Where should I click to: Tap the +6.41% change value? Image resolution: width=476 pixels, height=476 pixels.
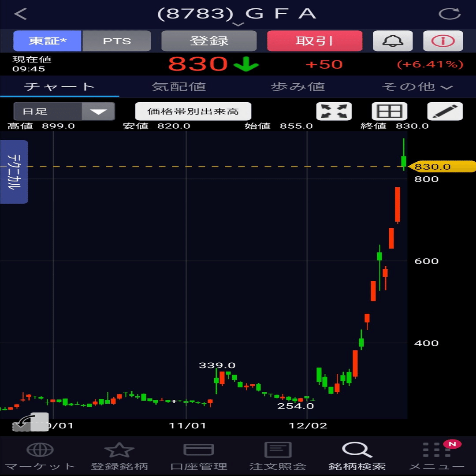coord(430,64)
